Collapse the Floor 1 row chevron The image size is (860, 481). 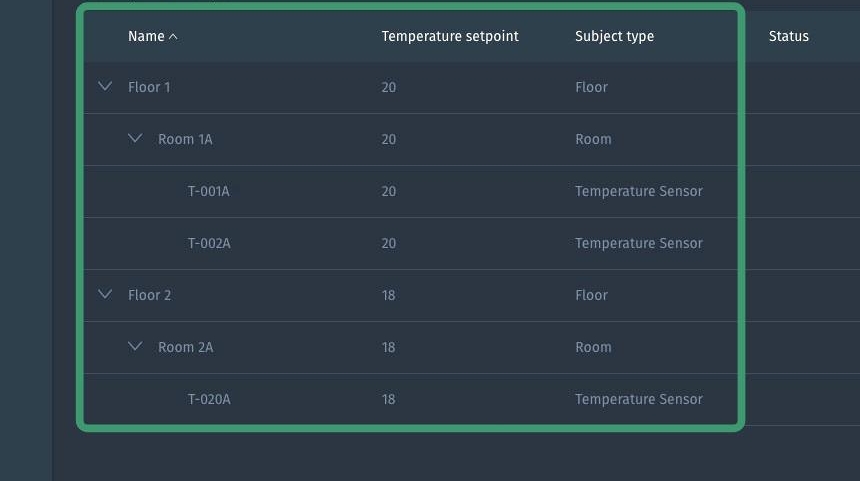click(x=105, y=87)
